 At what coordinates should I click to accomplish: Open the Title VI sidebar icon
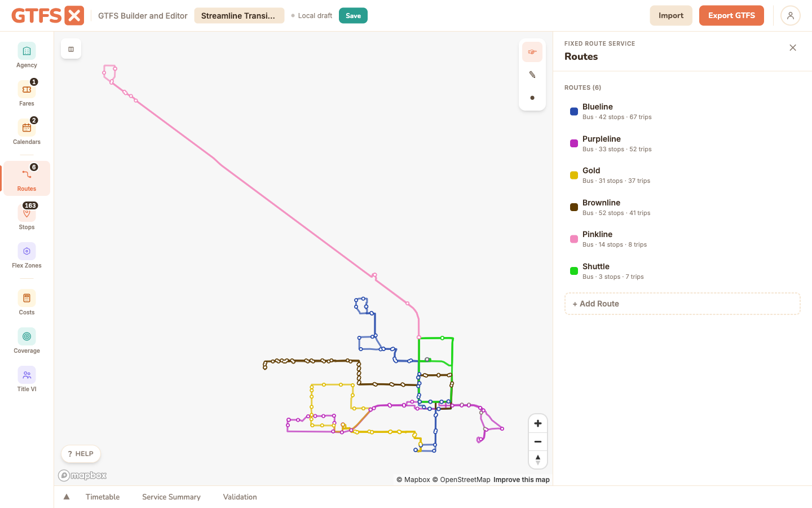(x=27, y=379)
